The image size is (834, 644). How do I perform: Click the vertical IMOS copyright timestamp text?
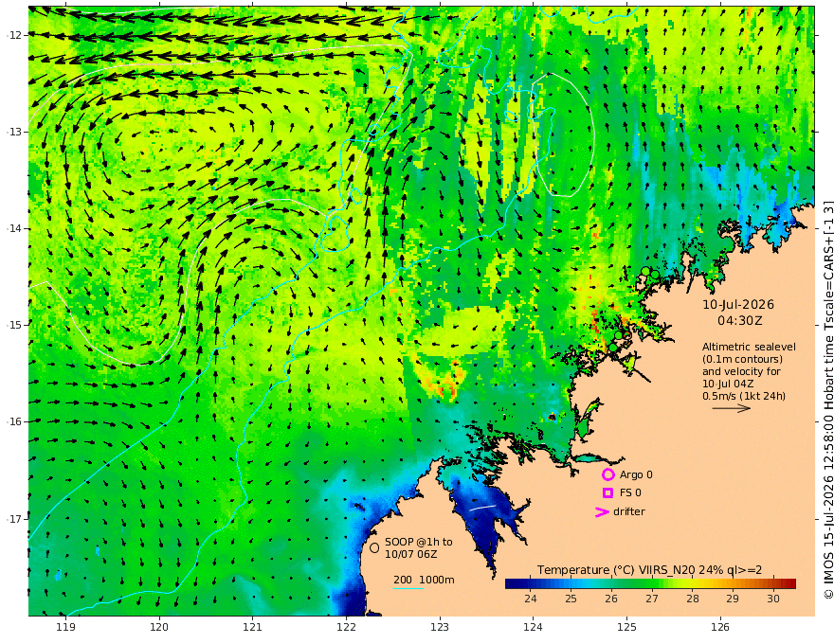[827, 400]
